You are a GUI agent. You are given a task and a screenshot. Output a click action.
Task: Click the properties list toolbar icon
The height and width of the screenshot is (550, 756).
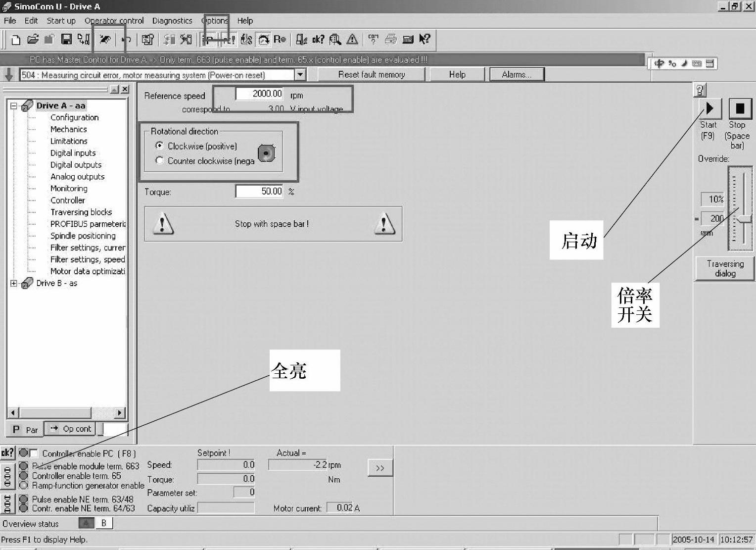click(x=147, y=39)
